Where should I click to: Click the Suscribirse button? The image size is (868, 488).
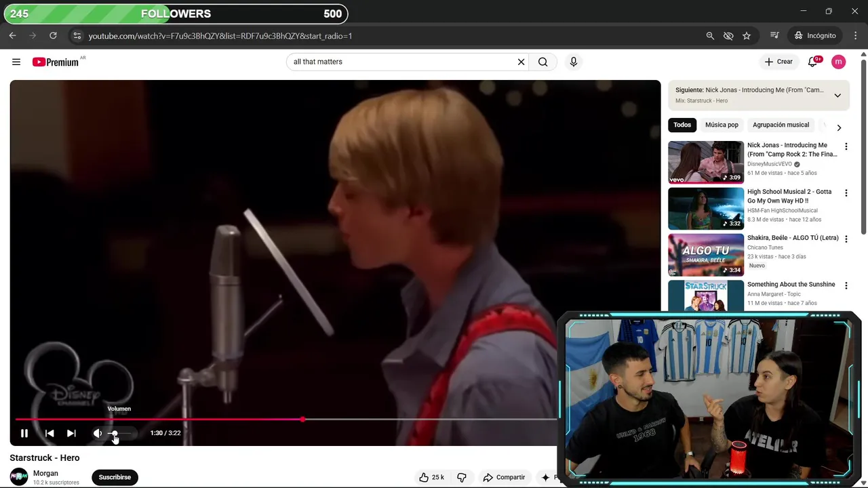115,477
